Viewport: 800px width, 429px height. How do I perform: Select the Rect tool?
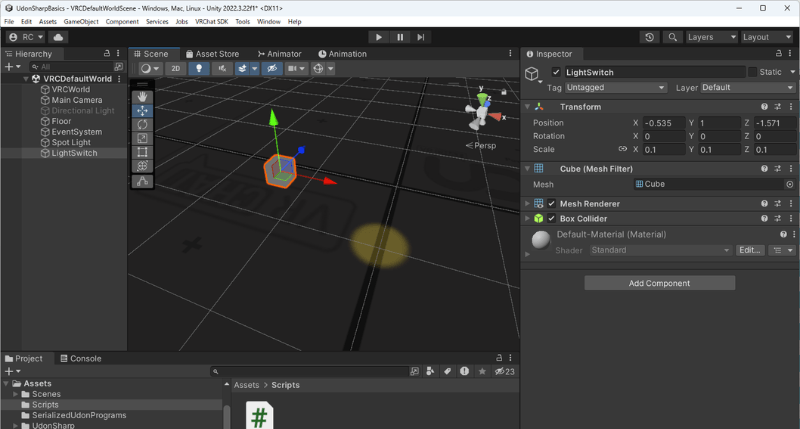tap(142, 152)
